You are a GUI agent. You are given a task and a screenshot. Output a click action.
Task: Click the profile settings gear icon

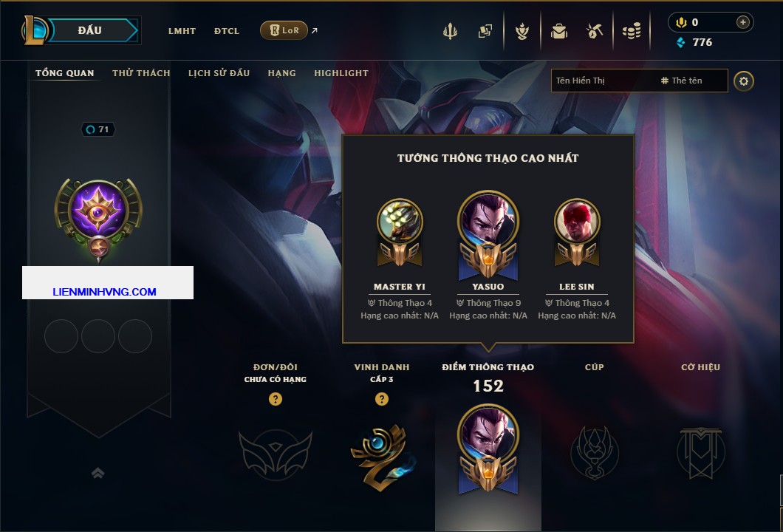(744, 81)
